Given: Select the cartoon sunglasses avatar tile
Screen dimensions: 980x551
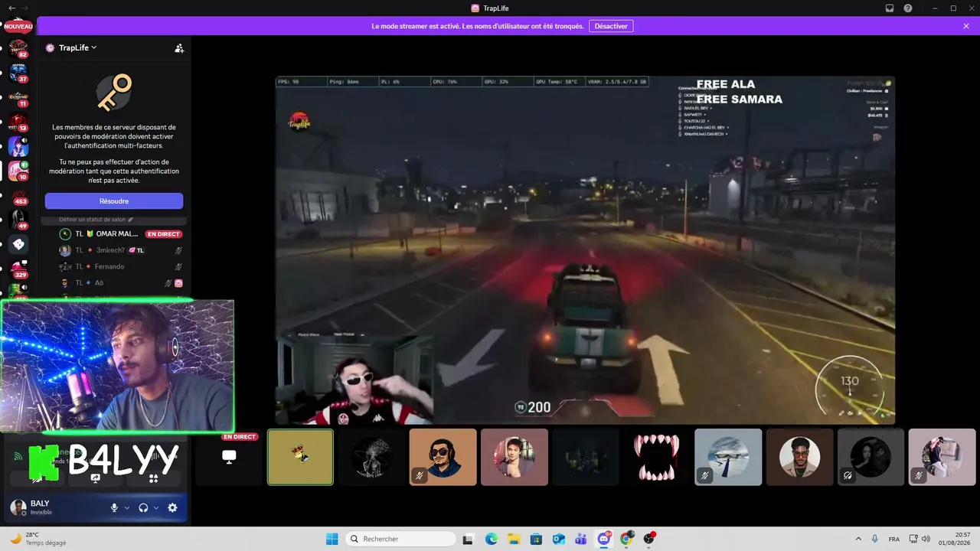Looking at the screenshot, I should [443, 457].
